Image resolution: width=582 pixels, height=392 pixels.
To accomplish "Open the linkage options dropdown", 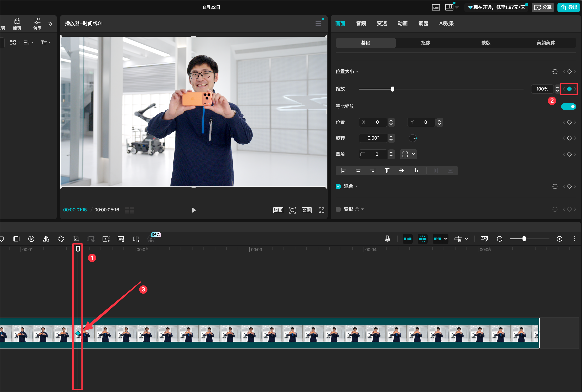I will coord(446,239).
